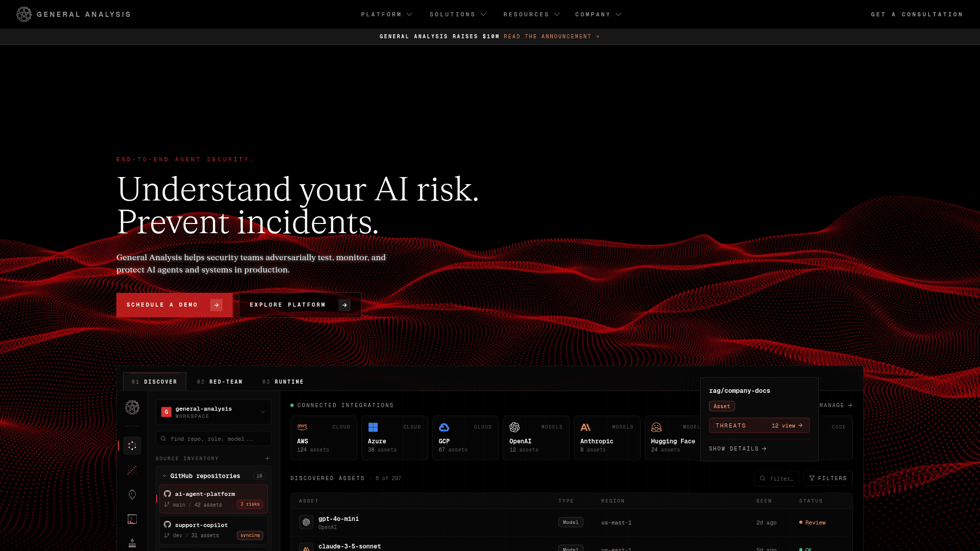
Task: Click the rag/company-docs popup title
Action: 740,391
